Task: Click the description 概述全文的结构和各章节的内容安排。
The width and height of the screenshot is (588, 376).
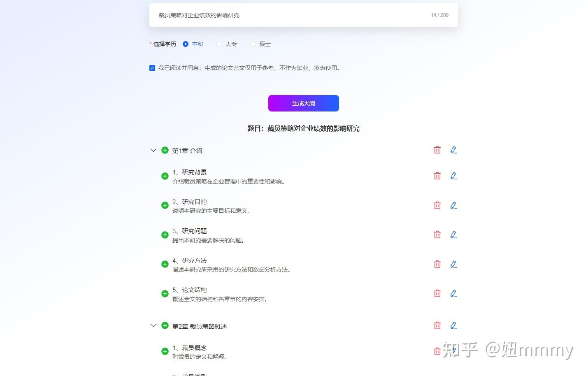Action: pyautogui.click(x=220, y=299)
